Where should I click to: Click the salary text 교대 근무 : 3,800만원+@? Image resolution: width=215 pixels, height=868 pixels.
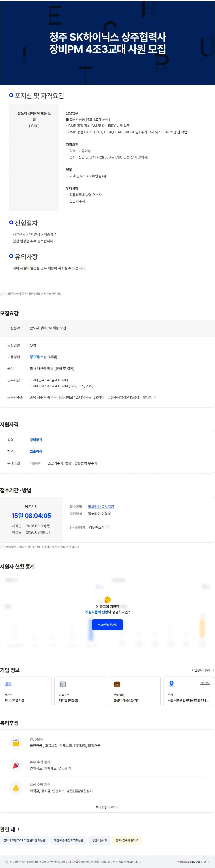[x=88, y=176]
